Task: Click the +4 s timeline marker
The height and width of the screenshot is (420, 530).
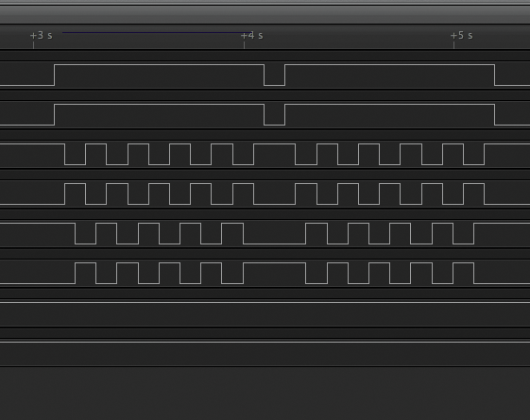Action: point(252,36)
